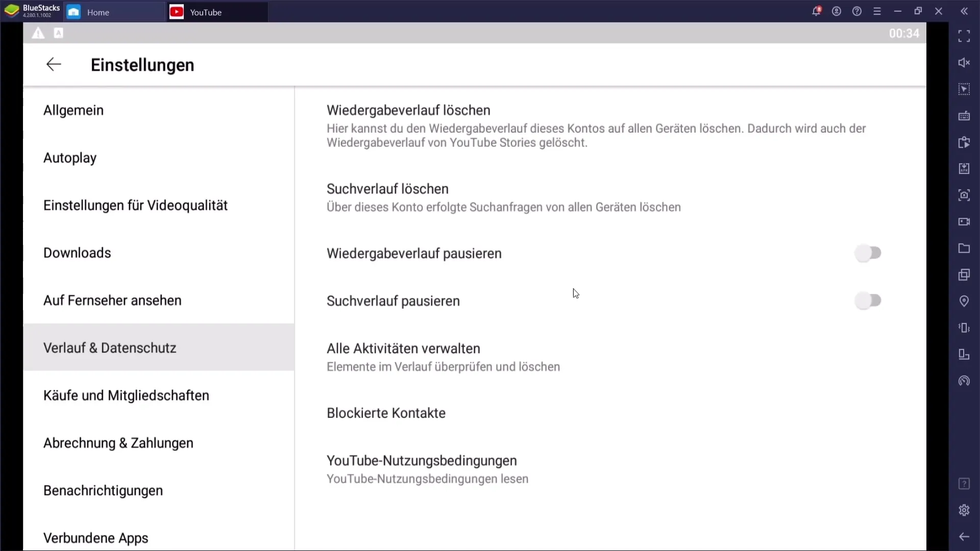The height and width of the screenshot is (551, 980).
Task: Select Verlauf & Datenschutz menu item
Action: (110, 348)
